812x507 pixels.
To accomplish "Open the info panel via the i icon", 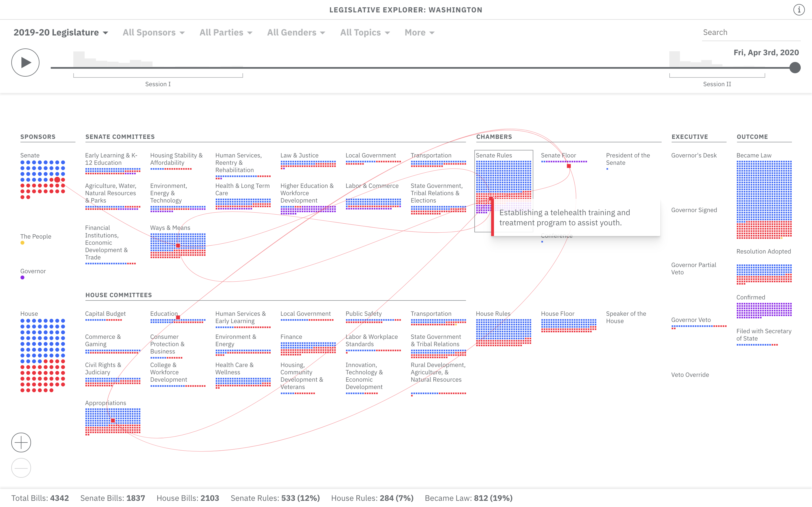I will coord(799,10).
